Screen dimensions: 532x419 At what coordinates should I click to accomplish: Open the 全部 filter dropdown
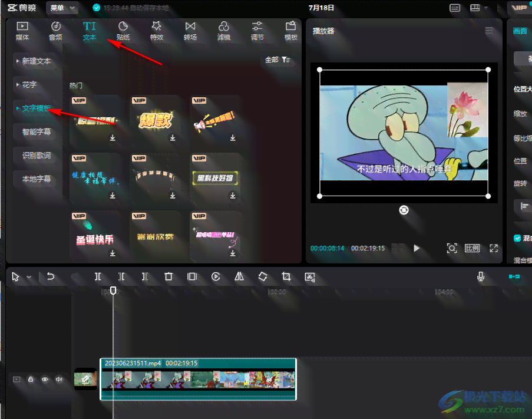pyautogui.click(x=277, y=60)
